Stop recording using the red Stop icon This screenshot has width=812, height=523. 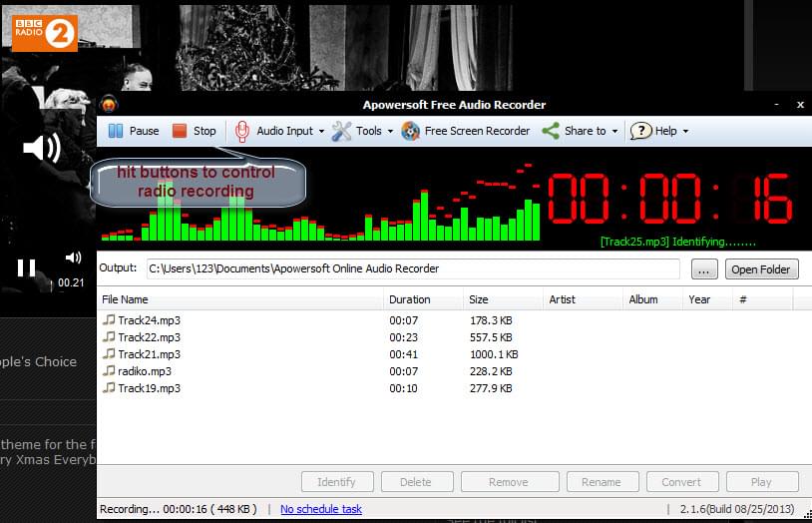pos(180,131)
